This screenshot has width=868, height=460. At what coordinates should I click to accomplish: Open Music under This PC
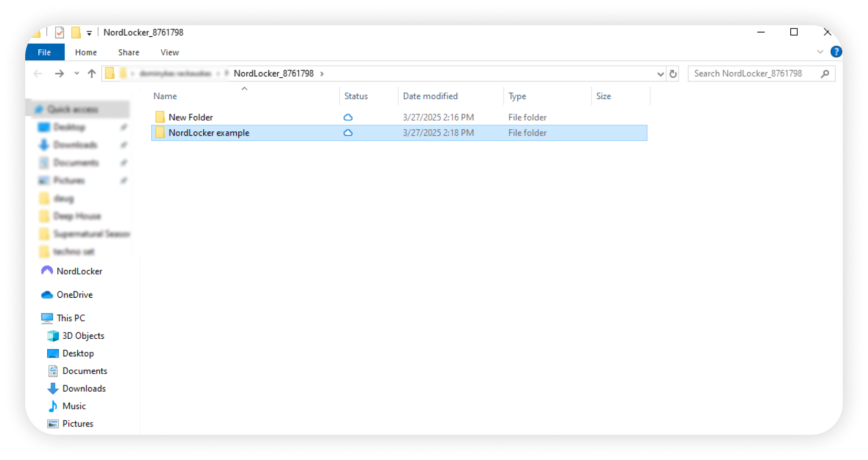[74, 406]
